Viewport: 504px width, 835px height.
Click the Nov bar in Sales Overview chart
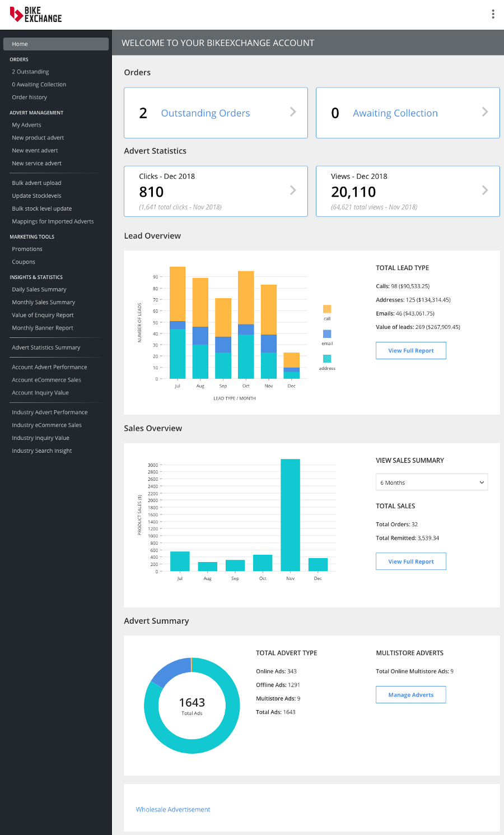coord(290,515)
